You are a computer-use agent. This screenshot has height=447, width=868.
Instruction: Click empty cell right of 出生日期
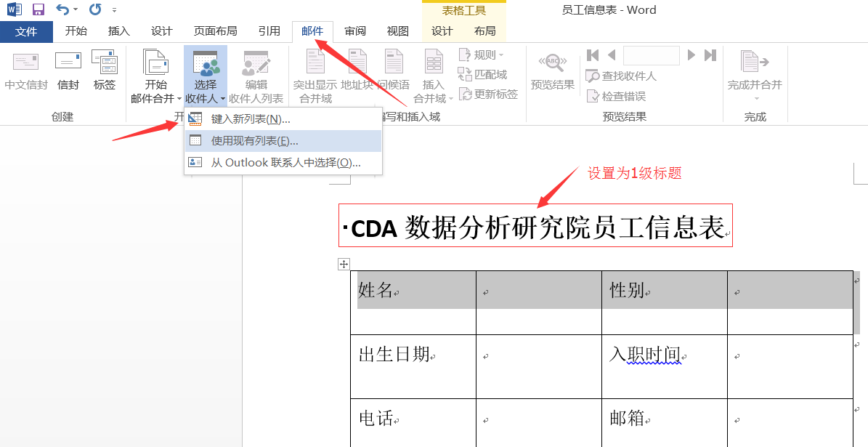(539, 366)
